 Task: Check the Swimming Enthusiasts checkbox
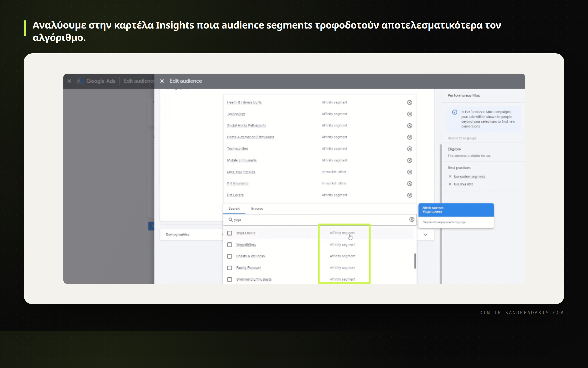tap(229, 279)
